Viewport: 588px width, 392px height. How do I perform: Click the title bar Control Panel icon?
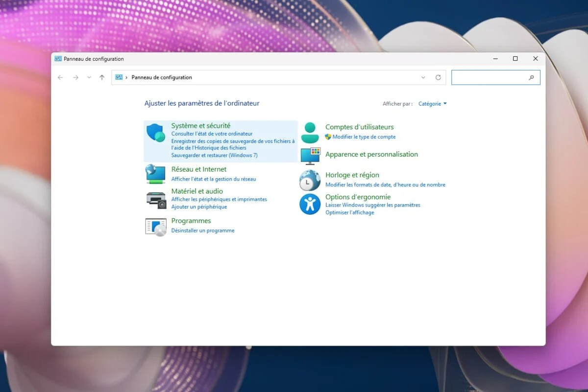tap(58, 59)
